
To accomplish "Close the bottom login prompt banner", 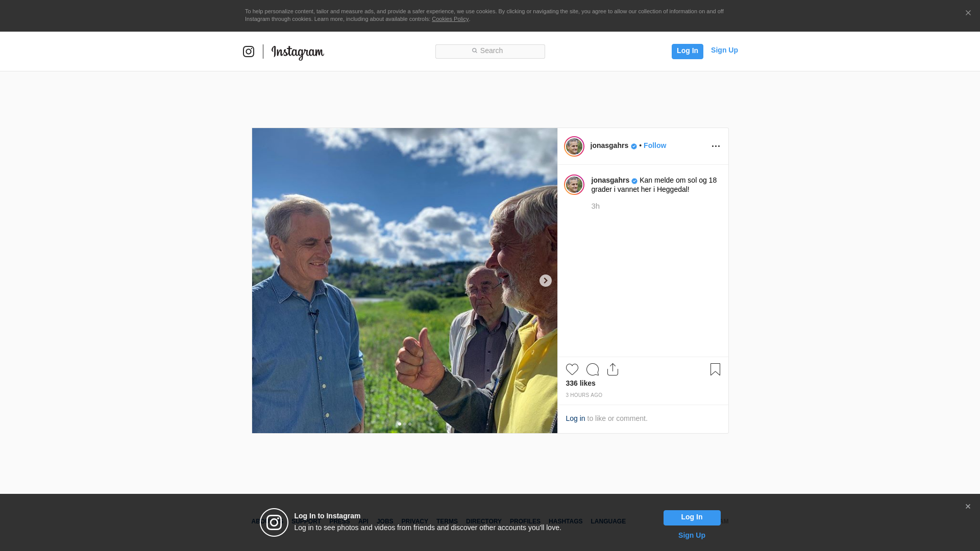I will point(968,507).
